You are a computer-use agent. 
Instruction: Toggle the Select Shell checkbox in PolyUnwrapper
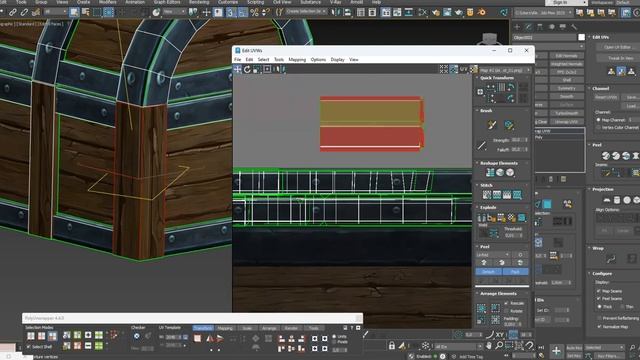click(x=29, y=347)
